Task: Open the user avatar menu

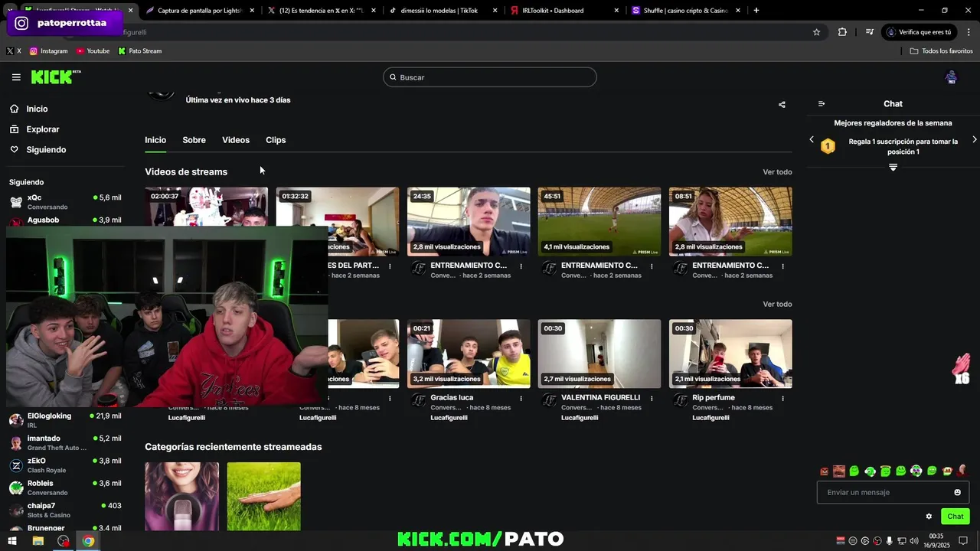Action: click(951, 77)
